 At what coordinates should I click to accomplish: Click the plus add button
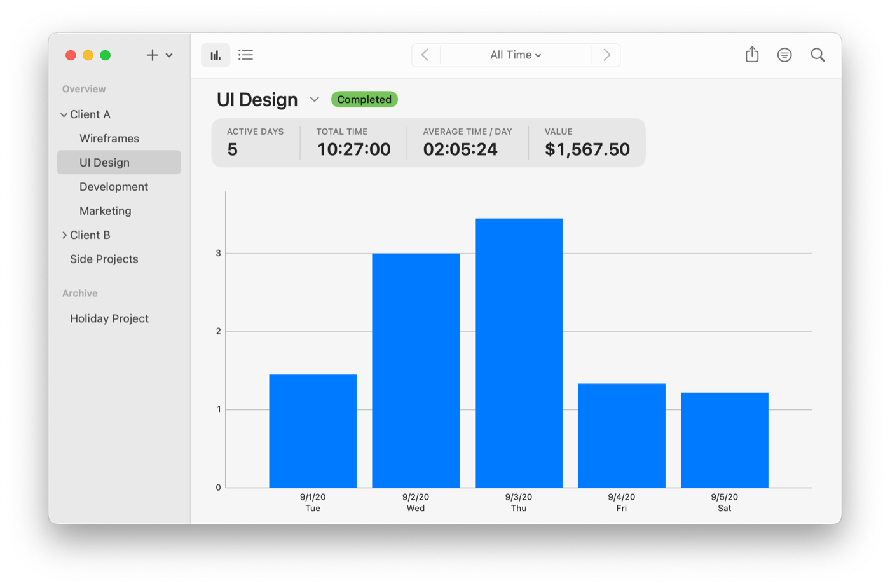(x=152, y=55)
